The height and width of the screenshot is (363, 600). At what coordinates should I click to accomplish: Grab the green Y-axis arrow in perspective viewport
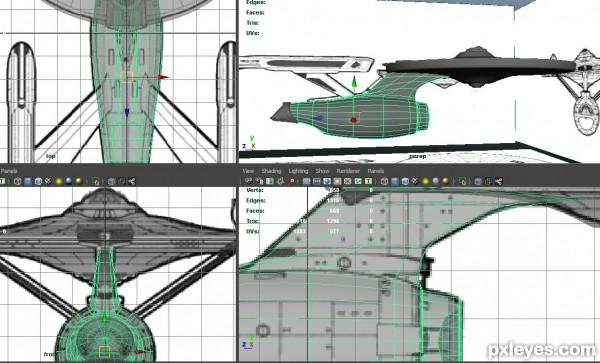point(354,81)
